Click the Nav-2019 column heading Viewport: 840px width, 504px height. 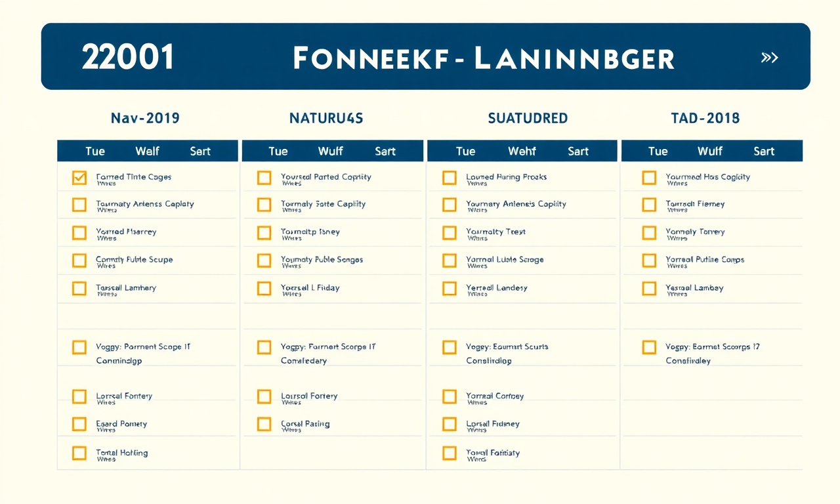click(x=145, y=118)
